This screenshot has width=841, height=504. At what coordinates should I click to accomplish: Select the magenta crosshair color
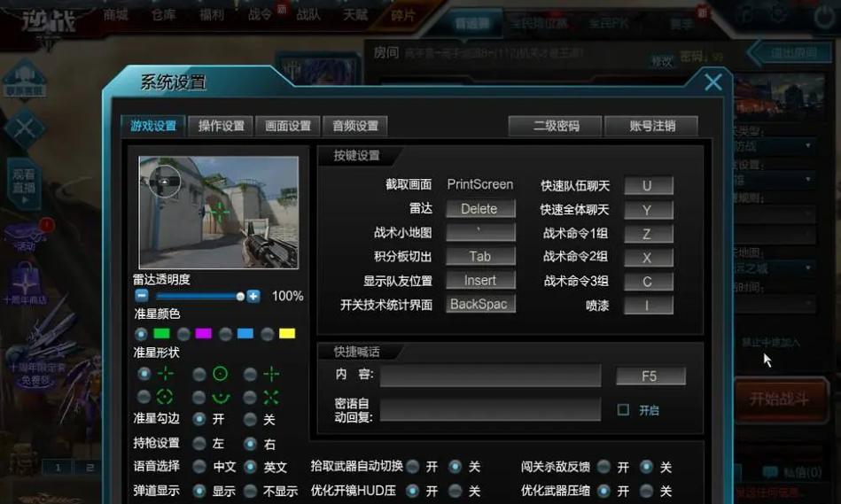(x=183, y=334)
